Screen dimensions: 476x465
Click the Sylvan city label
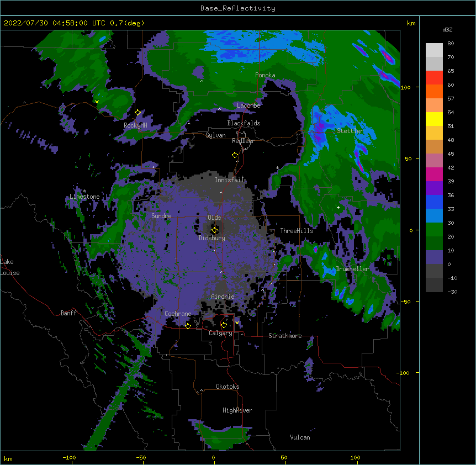215,135
